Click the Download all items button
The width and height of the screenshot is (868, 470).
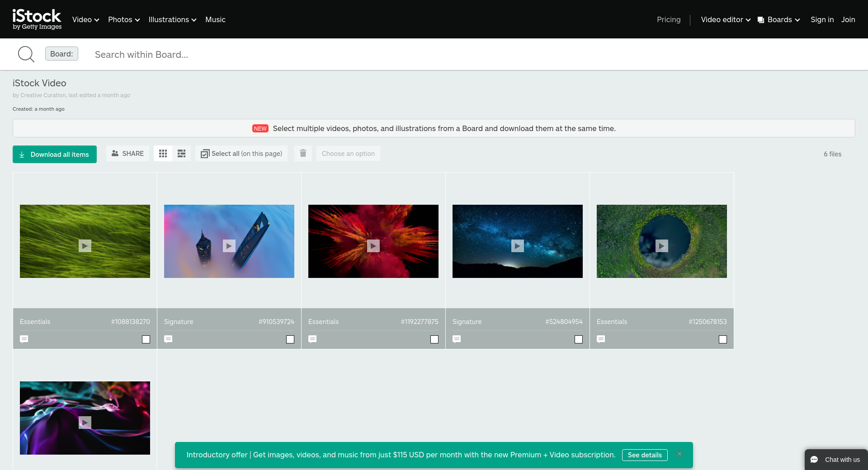coord(55,154)
